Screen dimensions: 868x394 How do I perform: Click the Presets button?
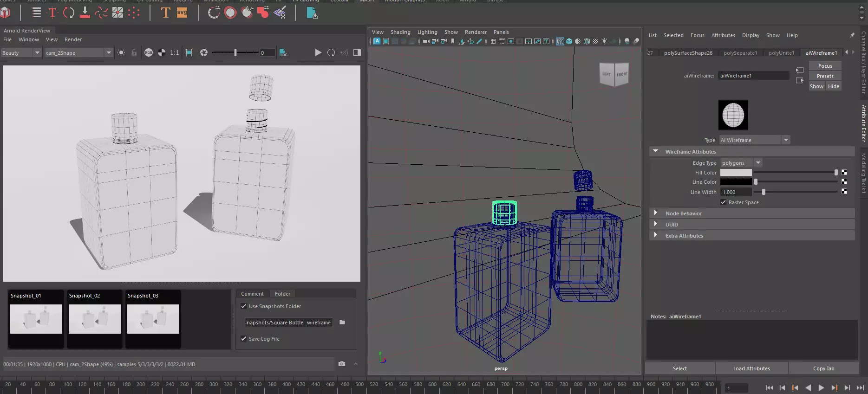(x=825, y=76)
